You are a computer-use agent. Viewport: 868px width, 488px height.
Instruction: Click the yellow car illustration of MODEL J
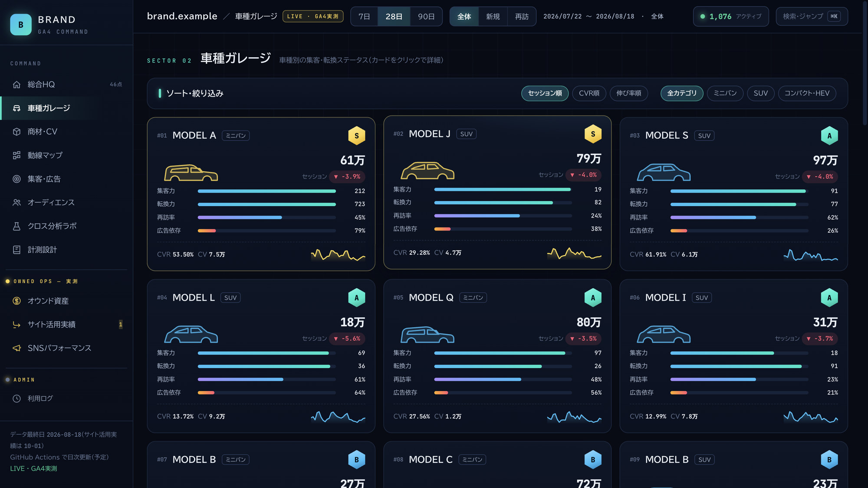(427, 171)
